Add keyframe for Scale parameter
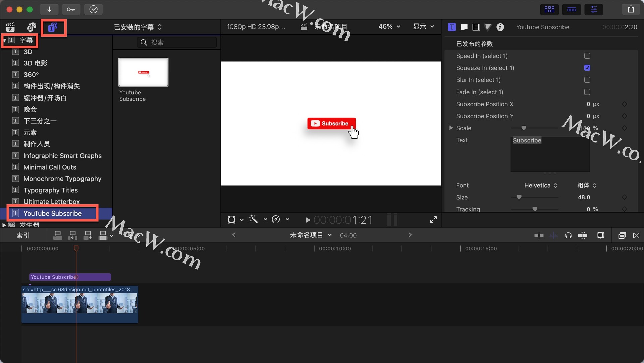This screenshot has height=363, width=644. [624, 128]
